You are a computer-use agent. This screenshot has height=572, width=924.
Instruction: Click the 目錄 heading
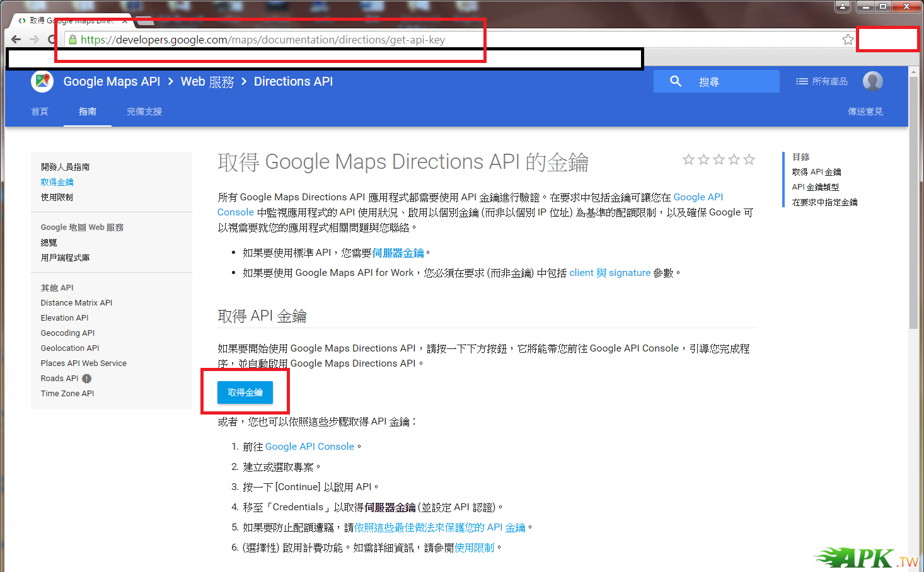(x=801, y=157)
